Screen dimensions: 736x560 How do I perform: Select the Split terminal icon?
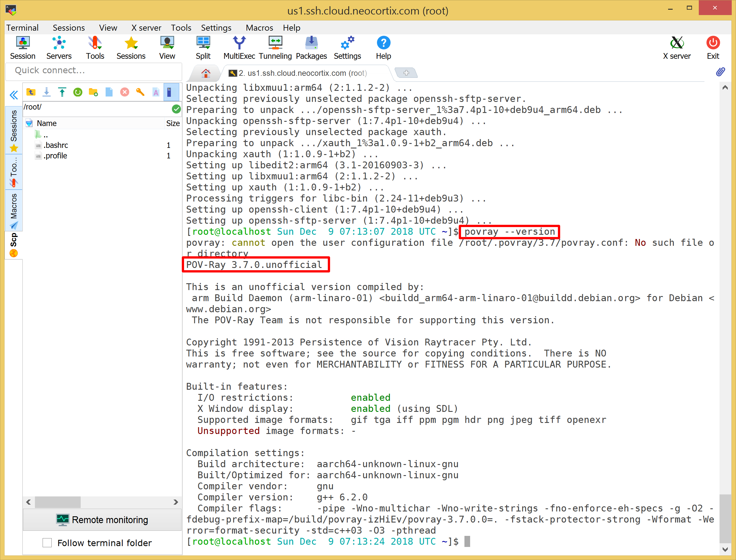(x=203, y=48)
